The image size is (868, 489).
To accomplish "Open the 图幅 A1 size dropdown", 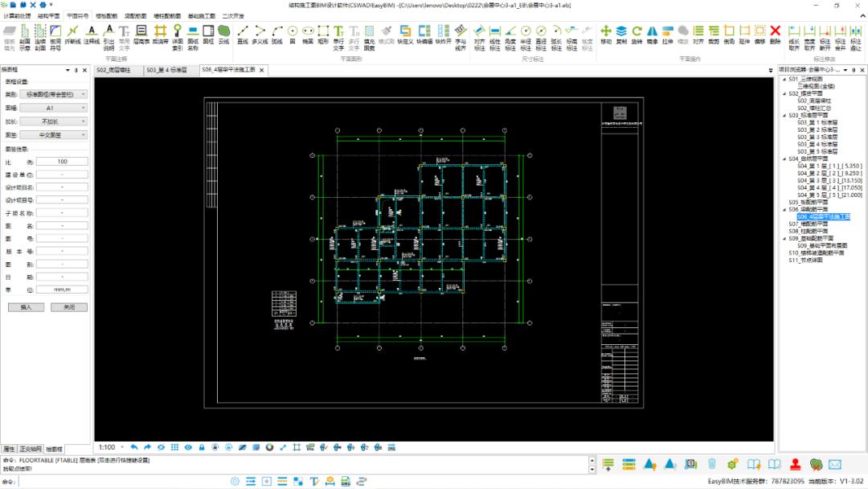I will click(61, 107).
